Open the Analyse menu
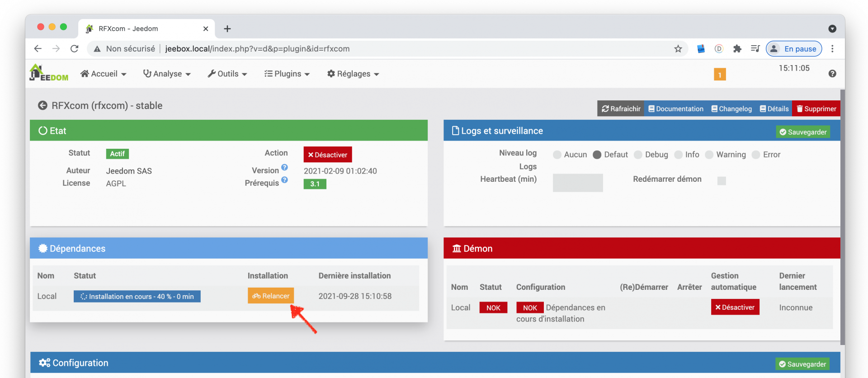Screen dimensions: 868x378 click(167, 74)
